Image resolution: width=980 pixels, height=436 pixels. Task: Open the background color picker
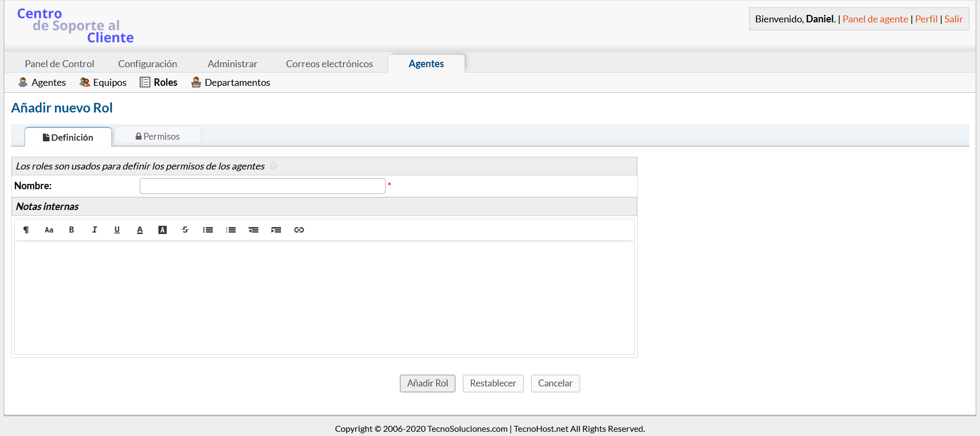(163, 230)
